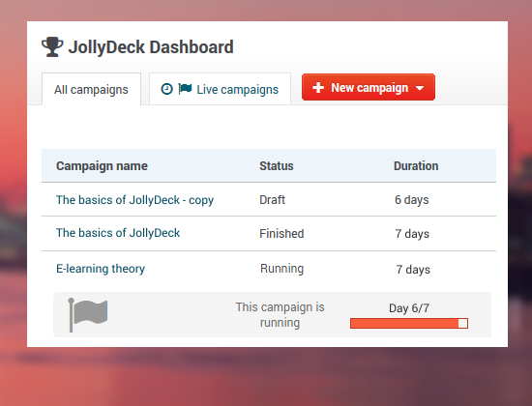
Task: Click the 'This campaign is running' message
Action: [280, 315]
